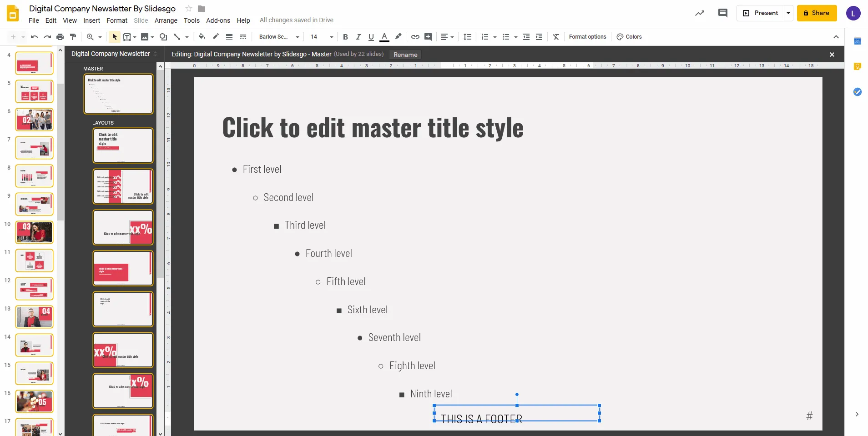Select the paint format tool
The width and height of the screenshot is (868, 436).
tap(73, 37)
